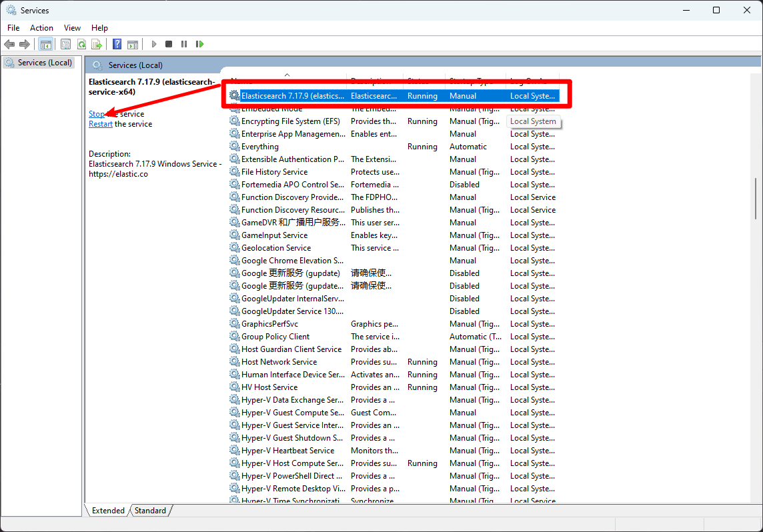The image size is (763, 532).
Task: Select Function Discovery Resource Publication row
Action: coord(395,209)
